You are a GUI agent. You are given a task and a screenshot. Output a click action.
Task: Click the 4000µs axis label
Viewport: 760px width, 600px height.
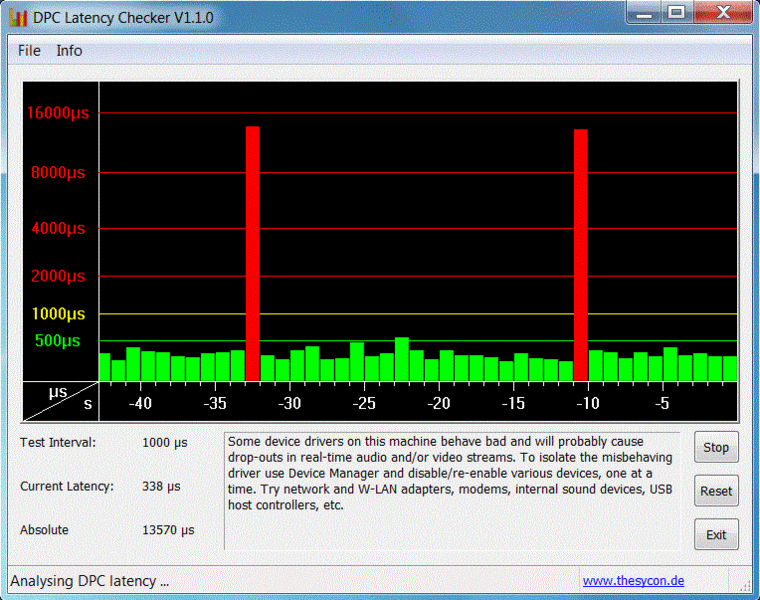tap(58, 228)
